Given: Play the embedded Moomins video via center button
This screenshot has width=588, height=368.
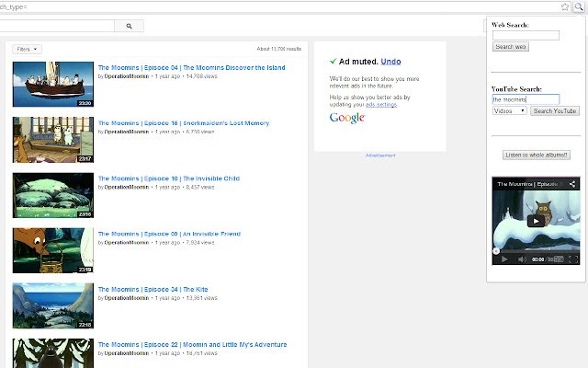Looking at the screenshot, I should pyautogui.click(x=536, y=221).
